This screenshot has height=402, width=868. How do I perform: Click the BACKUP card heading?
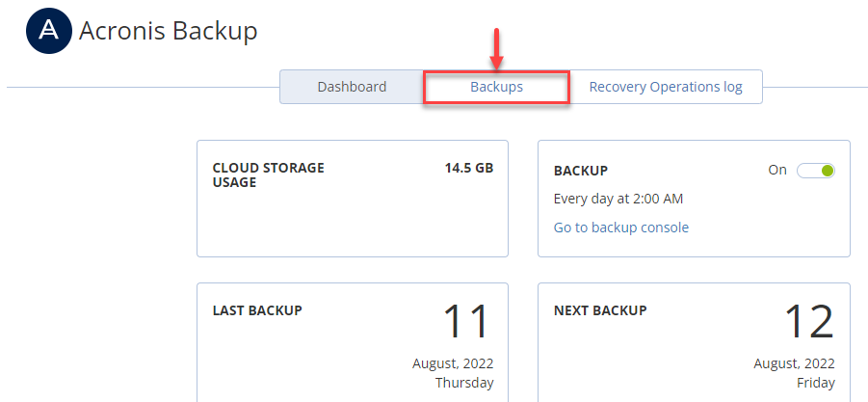581,171
